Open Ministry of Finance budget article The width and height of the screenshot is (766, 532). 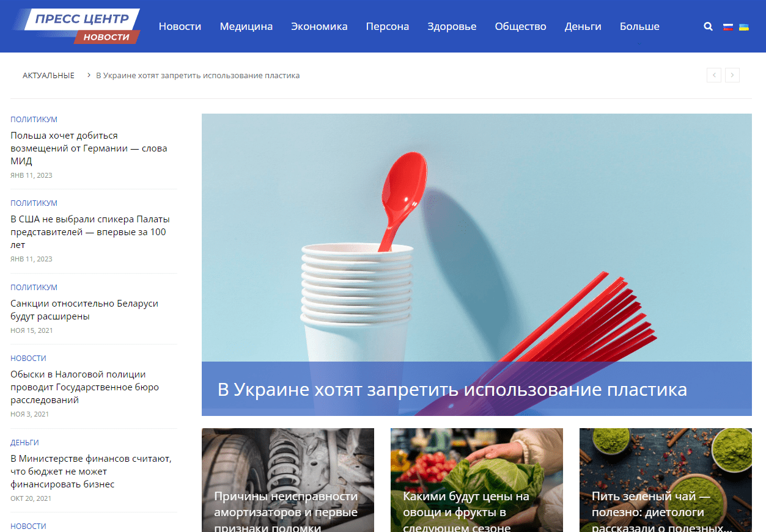point(90,472)
